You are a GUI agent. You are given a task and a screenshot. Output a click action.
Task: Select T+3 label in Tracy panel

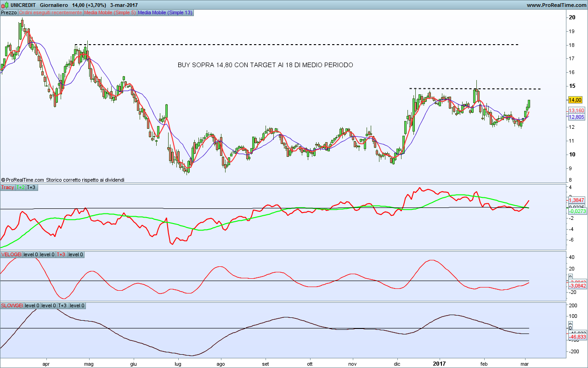point(32,188)
